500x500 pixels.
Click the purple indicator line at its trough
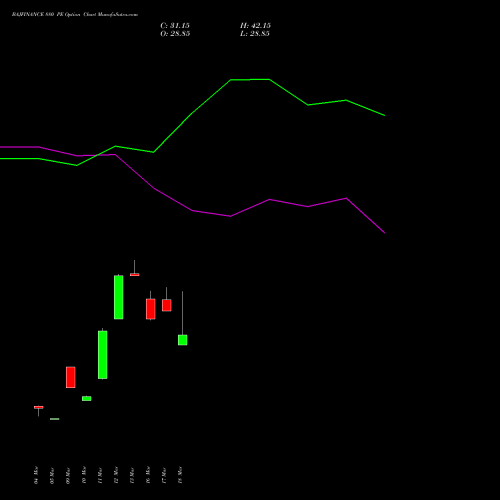[x=384, y=232]
